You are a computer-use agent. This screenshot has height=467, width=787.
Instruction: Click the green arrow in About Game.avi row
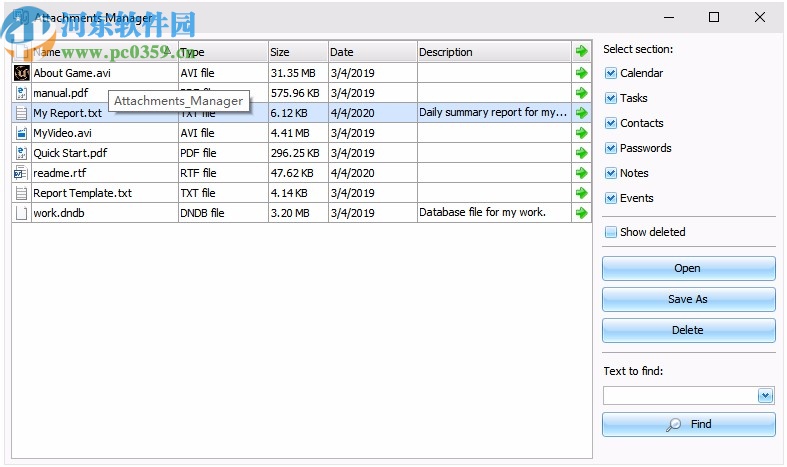581,73
